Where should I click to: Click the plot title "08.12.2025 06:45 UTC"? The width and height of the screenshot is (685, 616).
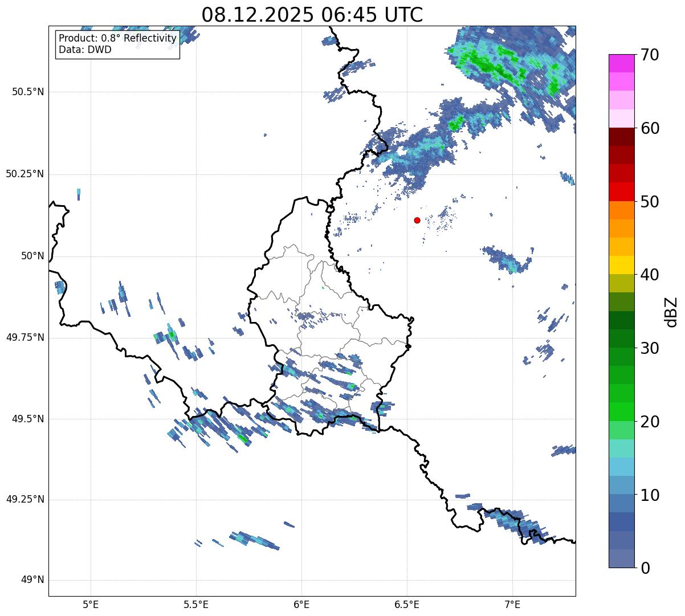coord(312,15)
